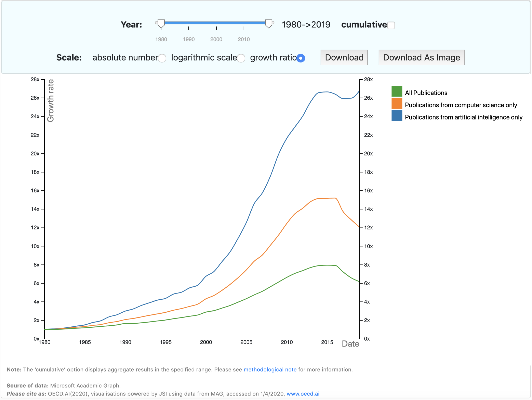The height and width of the screenshot is (400, 532).
Task: Enable the cumulative checkbox
Action: [x=391, y=25]
